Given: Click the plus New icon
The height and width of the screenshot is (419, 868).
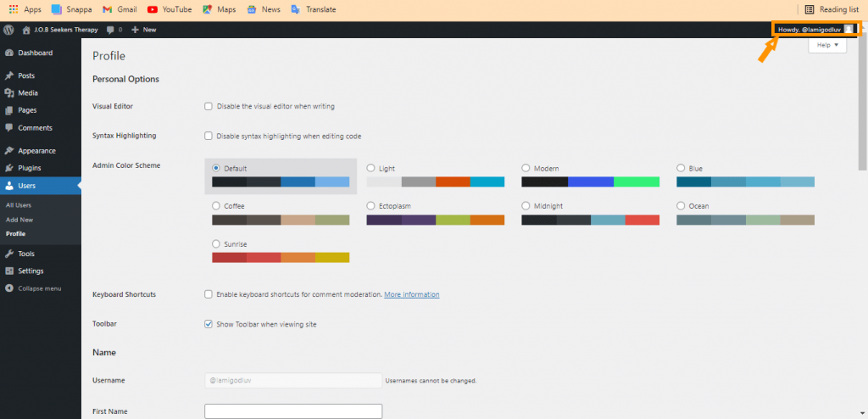Looking at the screenshot, I should 135,30.
